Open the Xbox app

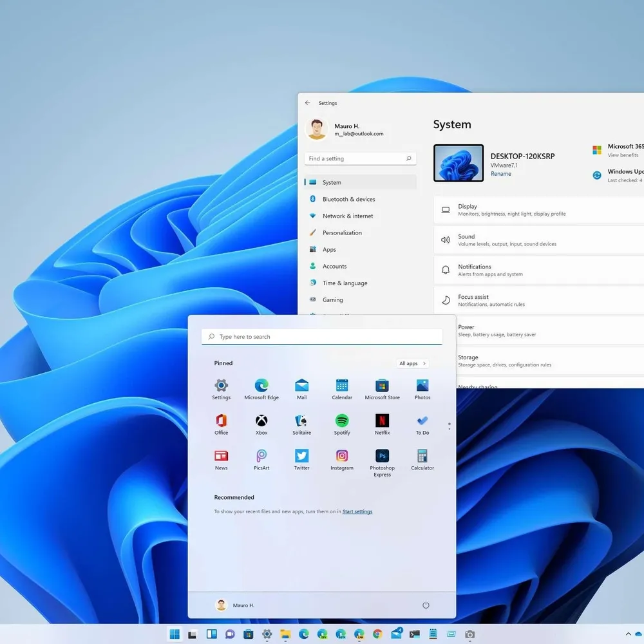click(x=261, y=424)
